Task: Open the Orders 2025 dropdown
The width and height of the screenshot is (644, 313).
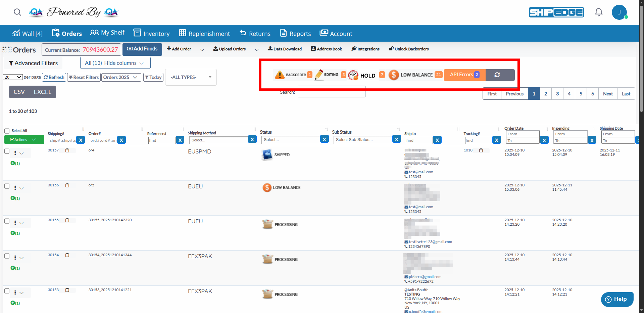Action: pyautogui.click(x=121, y=77)
